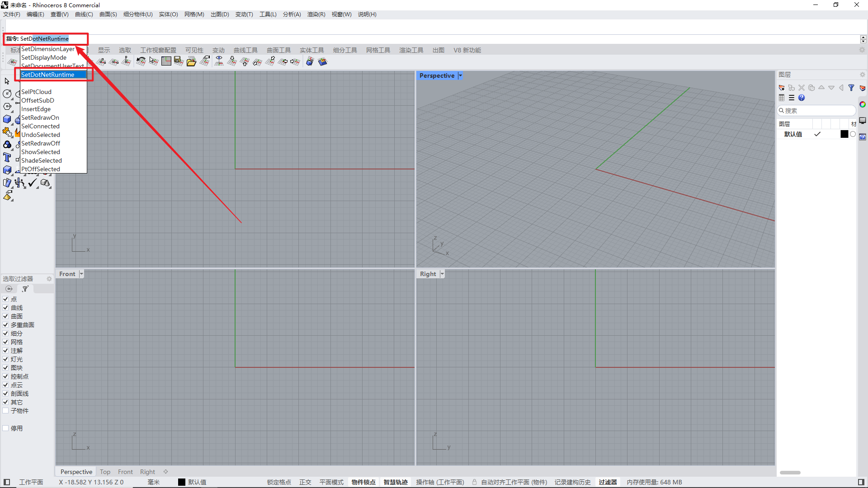The image size is (868, 488).
Task: Toggle 正交 in the status bar
Action: [x=305, y=482]
